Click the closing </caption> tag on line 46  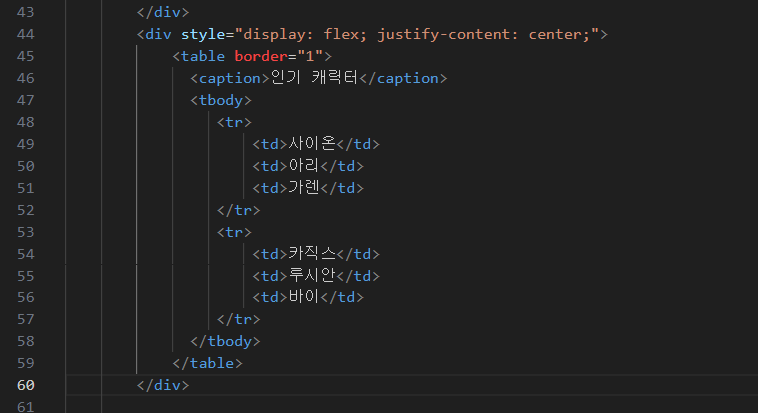(x=403, y=78)
